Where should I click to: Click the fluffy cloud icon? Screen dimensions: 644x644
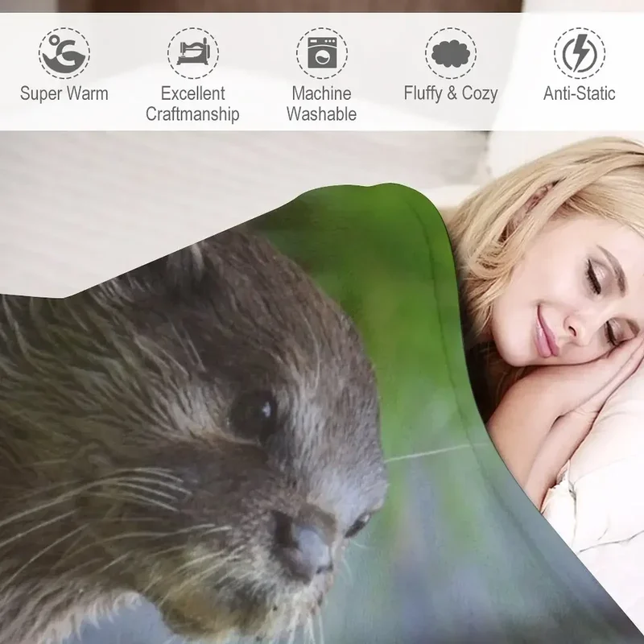click(x=451, y=53)
